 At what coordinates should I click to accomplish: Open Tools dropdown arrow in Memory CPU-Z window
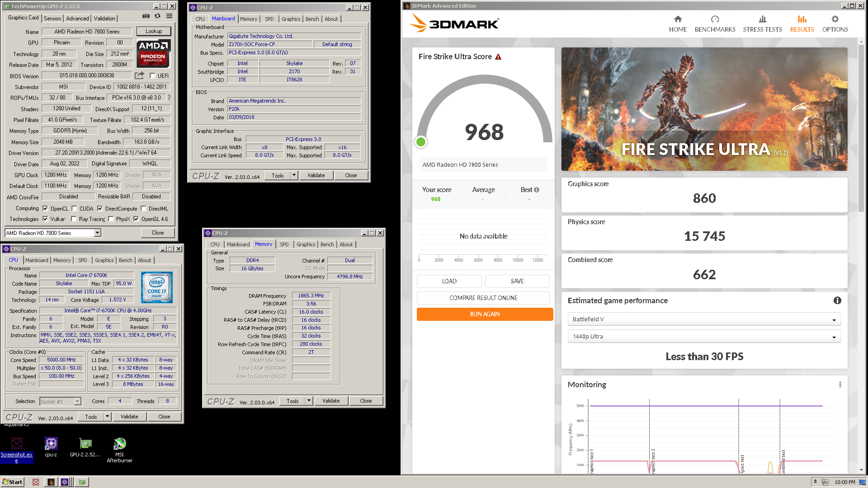pos(309,401)
